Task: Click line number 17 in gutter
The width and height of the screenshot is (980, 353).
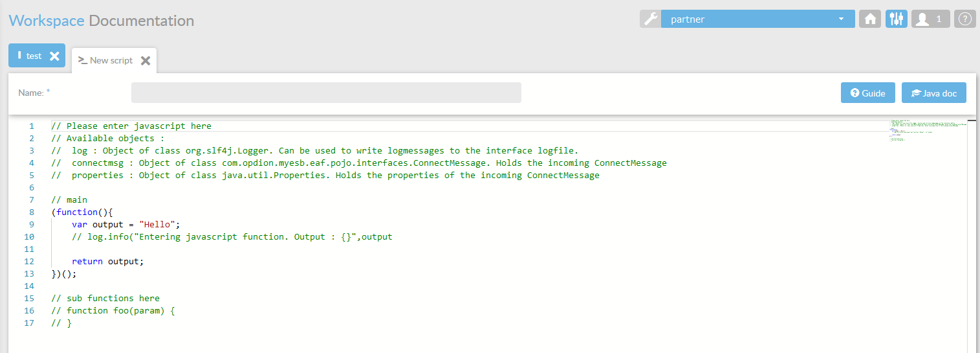Action: [x=29, y=323]
